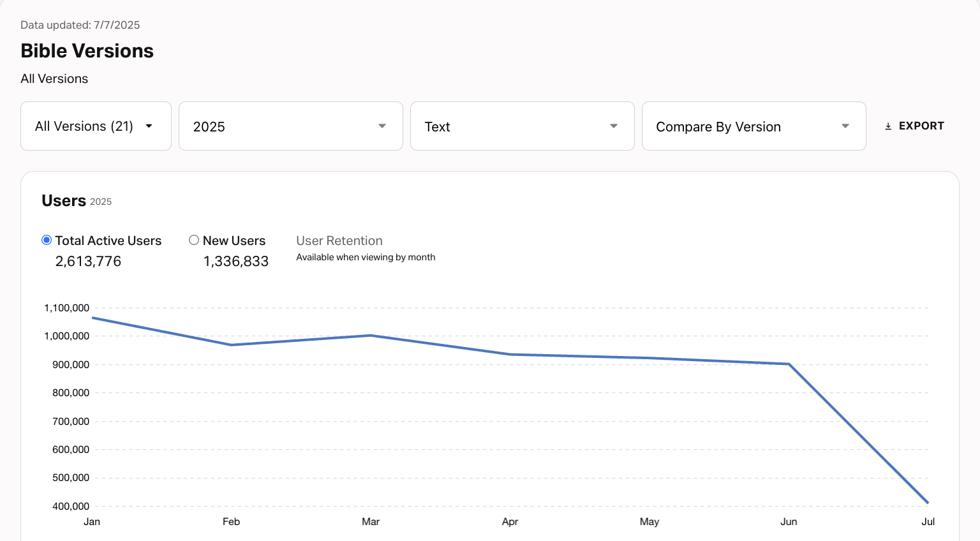Click the Jan label on the x-axis
The image size is (980, 541).
92,522
